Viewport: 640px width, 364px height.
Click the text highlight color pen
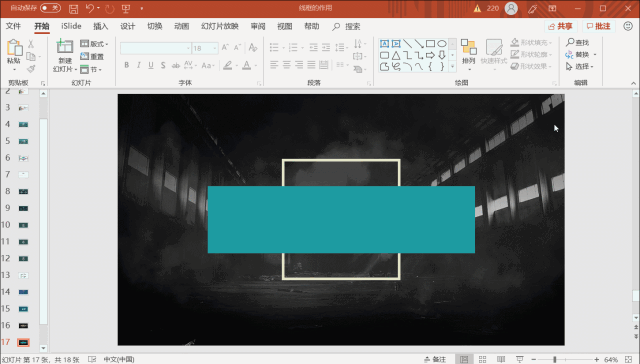coord(228,65)
